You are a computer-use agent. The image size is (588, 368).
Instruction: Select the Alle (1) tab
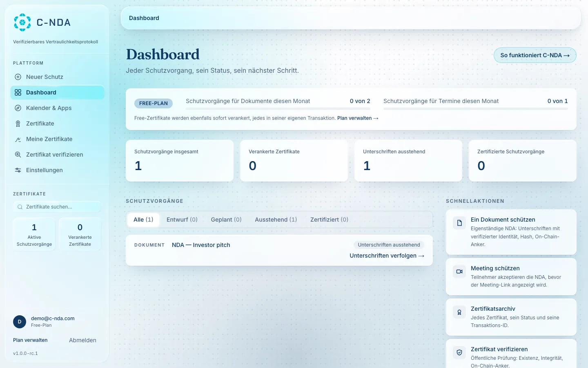143,220
